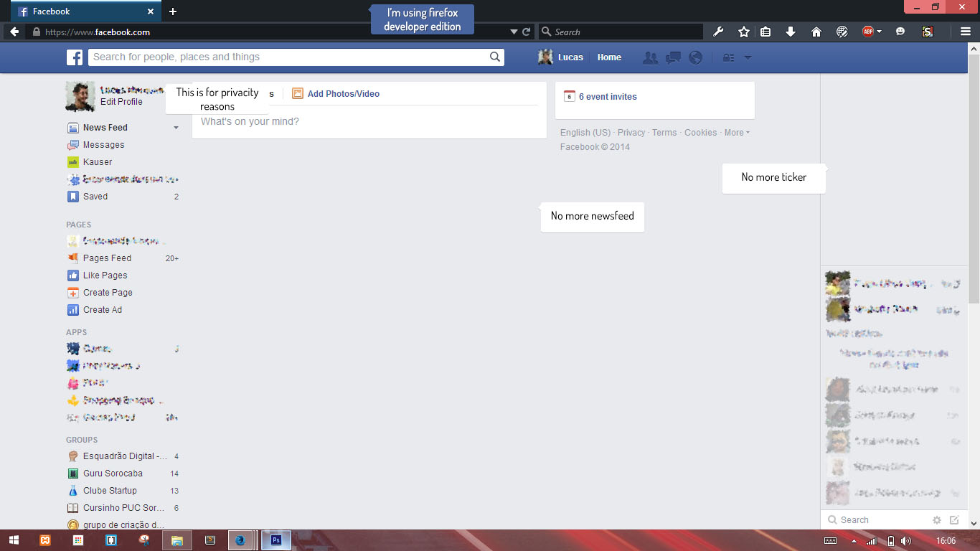The height and width of the screenshot is (551, 980).
Task: Open Lucas profile in top bar
Action: pyautogui.click(x=561, y=57)
